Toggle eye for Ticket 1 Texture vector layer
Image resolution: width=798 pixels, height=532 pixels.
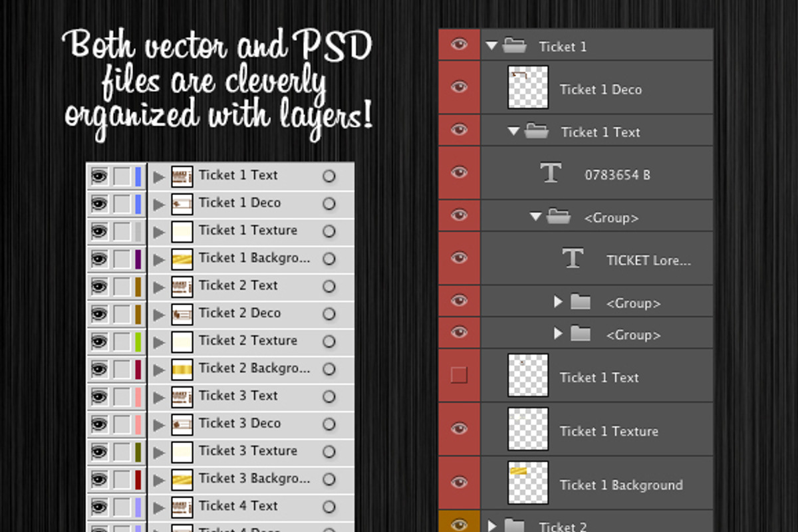99,231
